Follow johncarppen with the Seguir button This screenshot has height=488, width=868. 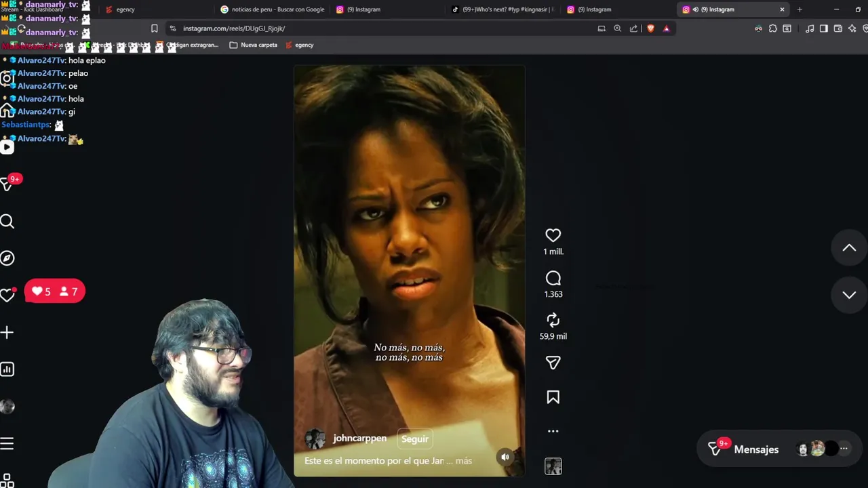tap(414, 439)
